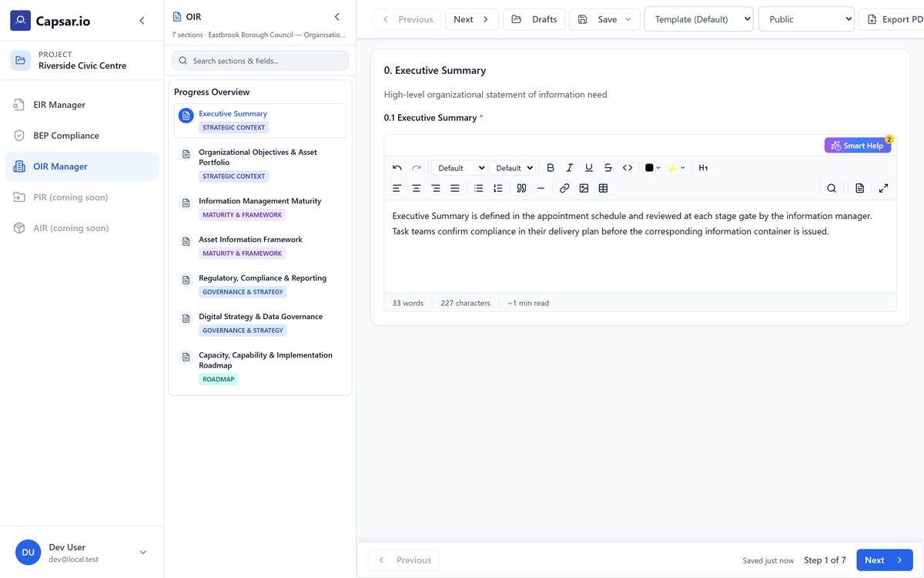The height and width of the screenshot is (578, 924).
Task: Click into the Executive Summary text area
Action: tap(640, 247)
